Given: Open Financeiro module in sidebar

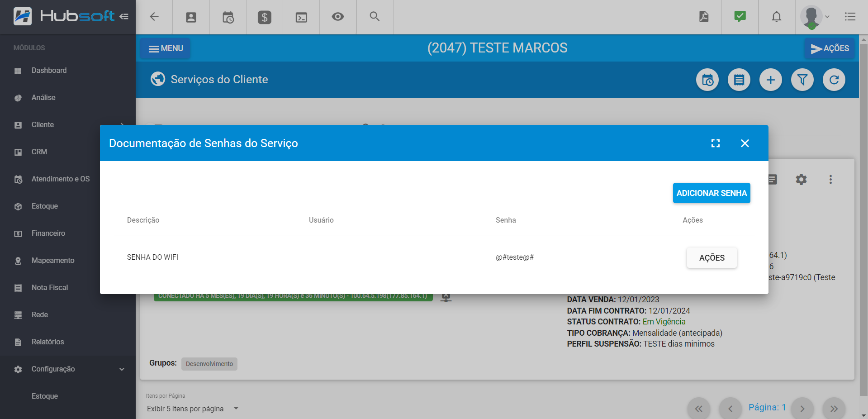Looking at the screenshot, I should [x=50, y=233].
